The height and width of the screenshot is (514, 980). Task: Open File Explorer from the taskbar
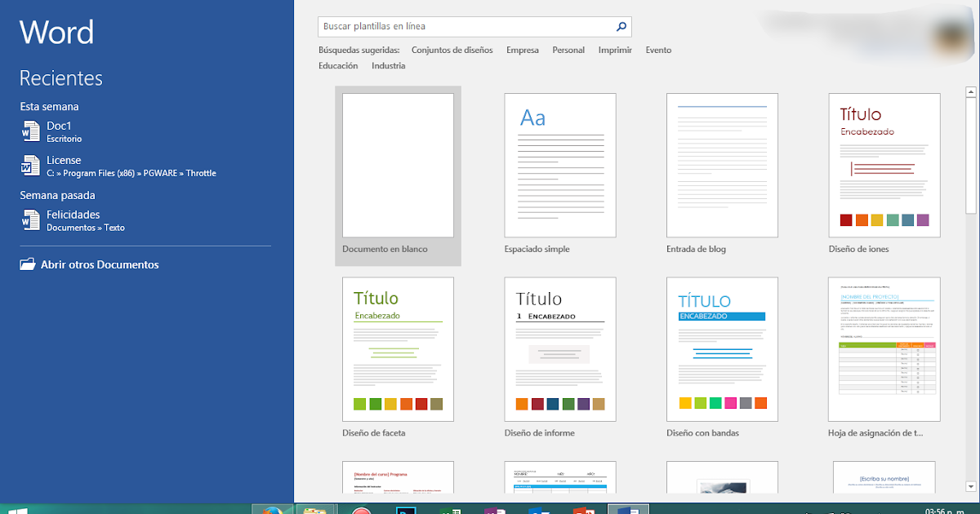[314, 510]
